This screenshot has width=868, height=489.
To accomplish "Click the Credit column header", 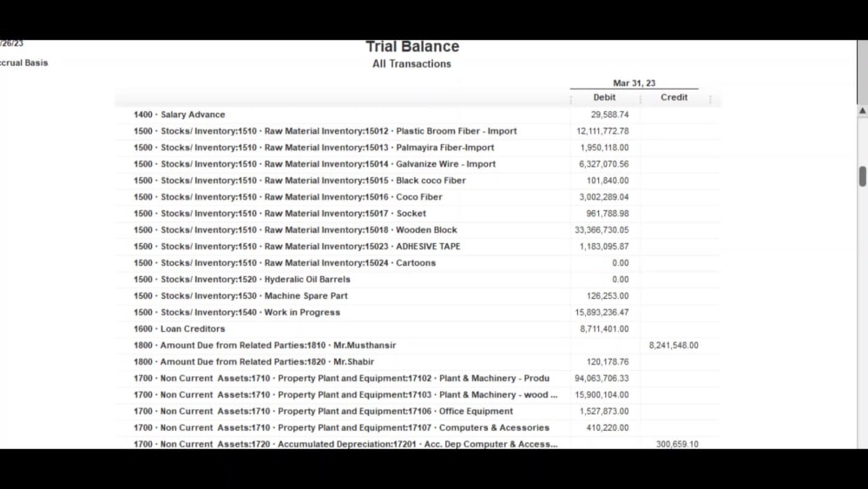I will (674, 97).
